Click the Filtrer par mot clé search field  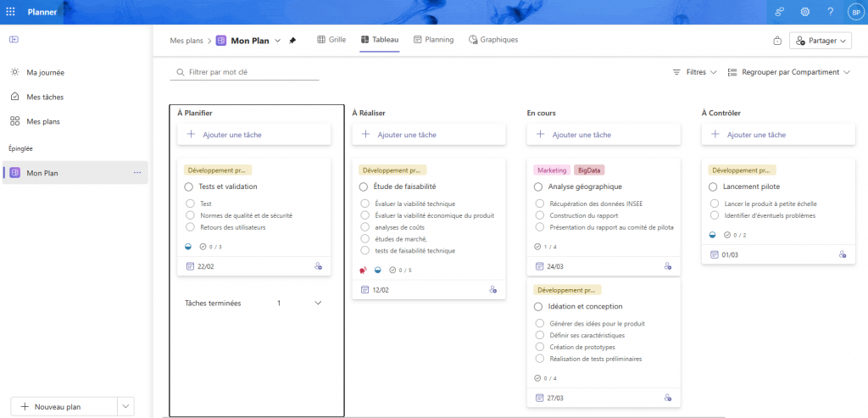click(x=246, y=73)
